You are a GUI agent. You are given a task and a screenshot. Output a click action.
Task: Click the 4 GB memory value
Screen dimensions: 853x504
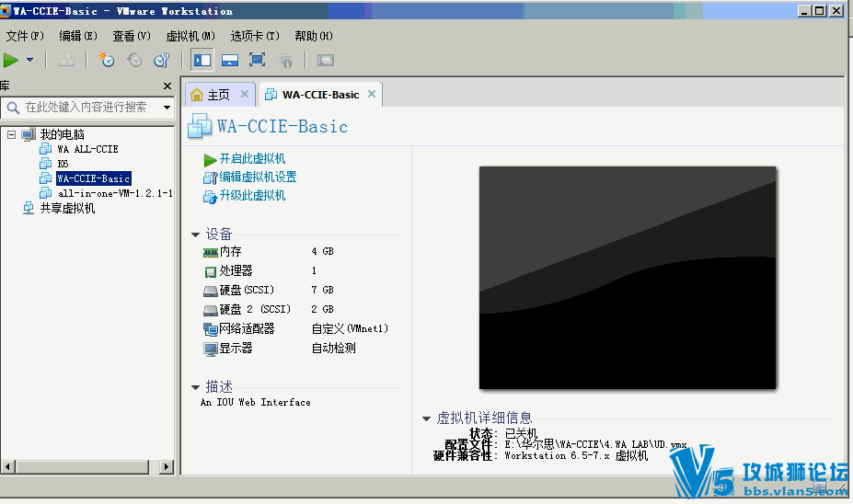click(x=323, y=252)
